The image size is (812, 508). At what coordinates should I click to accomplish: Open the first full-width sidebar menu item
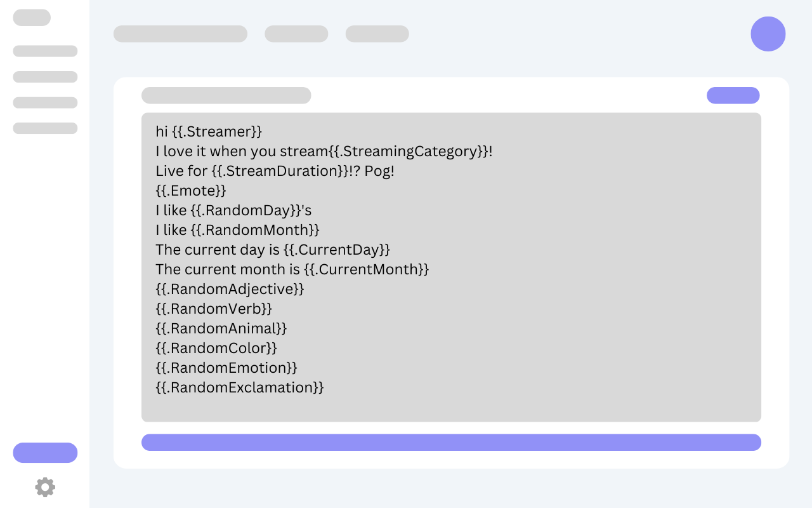coord(45,51)
